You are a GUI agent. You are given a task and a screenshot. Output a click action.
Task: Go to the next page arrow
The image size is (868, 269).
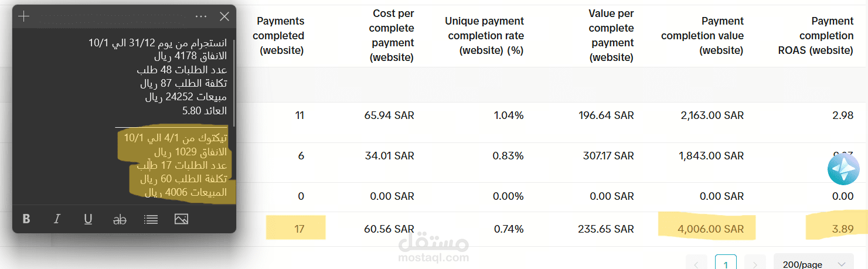coord(755,264)
